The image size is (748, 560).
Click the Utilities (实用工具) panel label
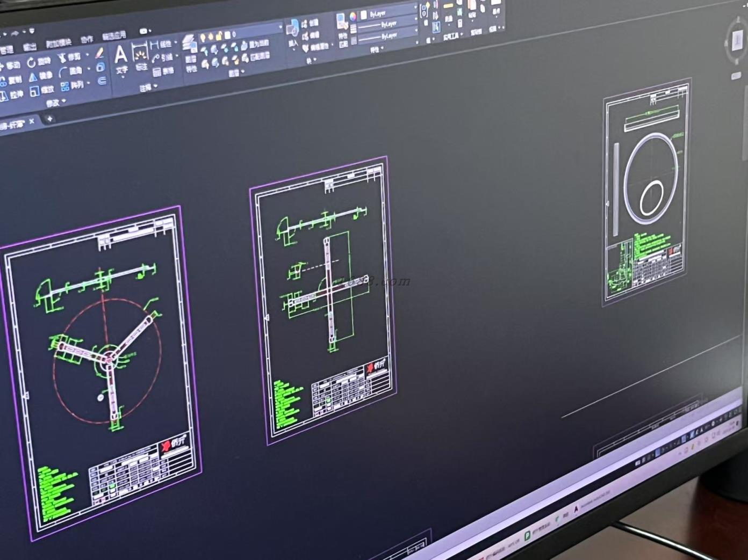click(x=451, y=37)
